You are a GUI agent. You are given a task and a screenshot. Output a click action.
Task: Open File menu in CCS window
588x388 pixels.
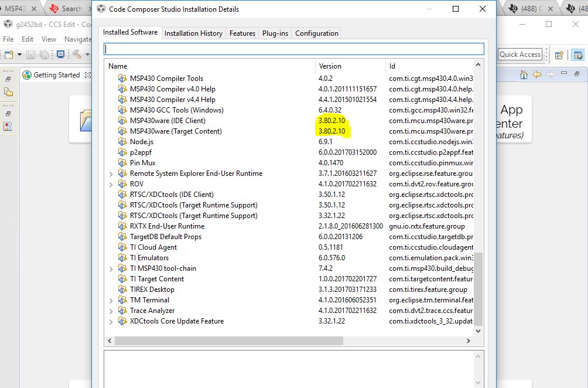(8, 39)
